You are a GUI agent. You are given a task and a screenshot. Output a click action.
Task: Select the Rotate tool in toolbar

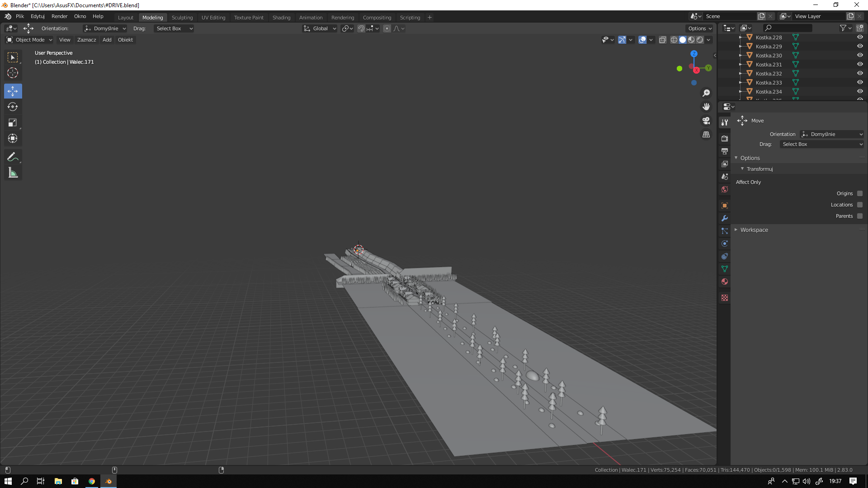tap(13, 107)
